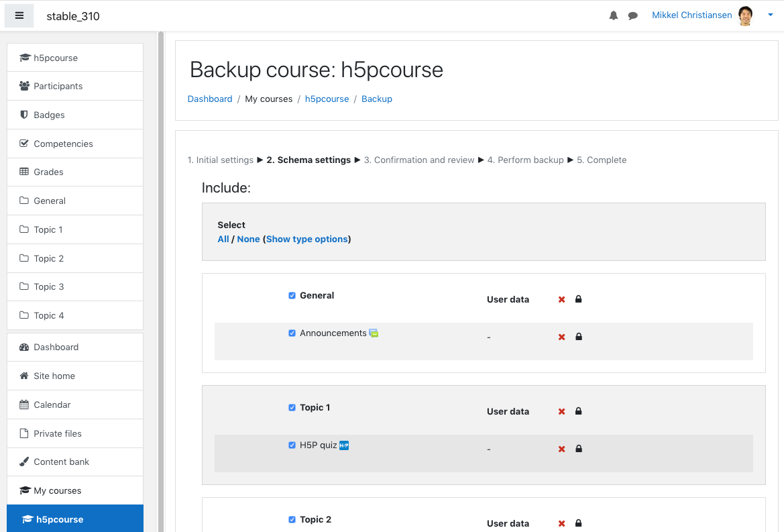Click the My courses graduation cap icon

click(x=25, y=490)
